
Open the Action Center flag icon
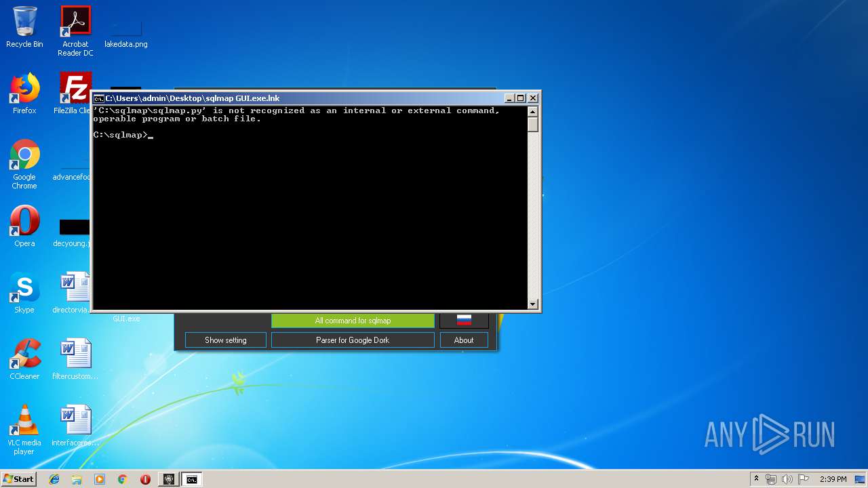(804, 479)
